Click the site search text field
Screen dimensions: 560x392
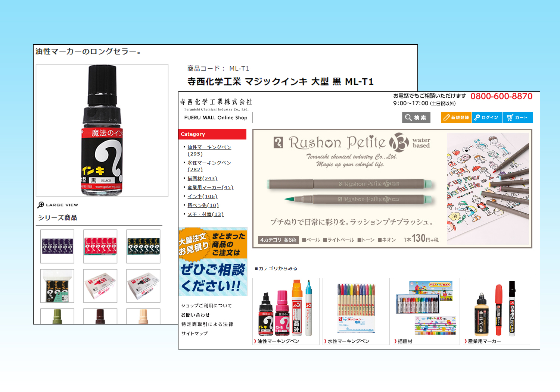327,117
